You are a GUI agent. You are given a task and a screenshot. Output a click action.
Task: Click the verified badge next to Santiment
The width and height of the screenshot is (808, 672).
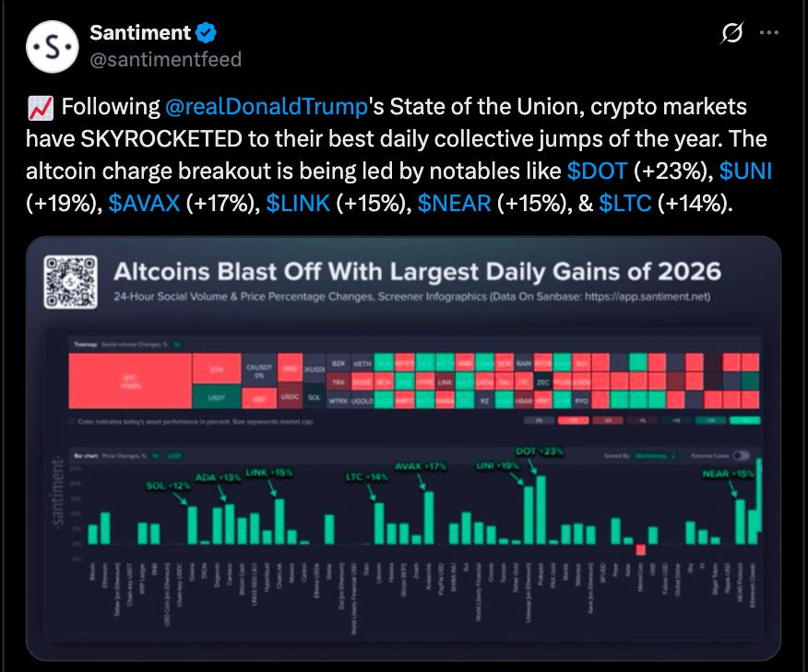pyautogui.click(x=205, y=32)
